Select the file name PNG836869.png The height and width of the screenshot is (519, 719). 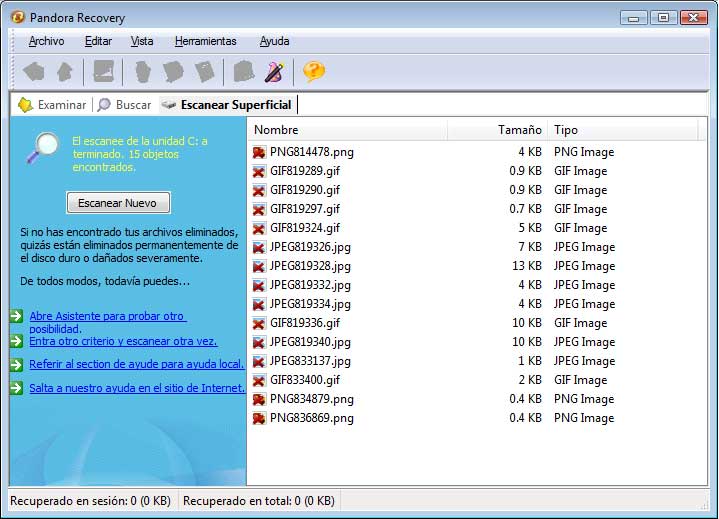312,419
